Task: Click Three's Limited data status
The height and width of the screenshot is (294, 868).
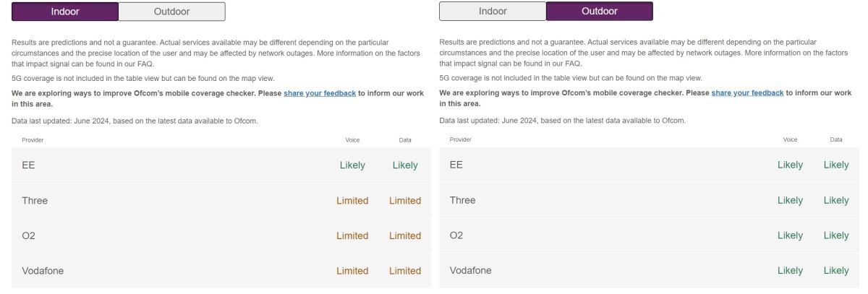Action: tap(405, 201)
